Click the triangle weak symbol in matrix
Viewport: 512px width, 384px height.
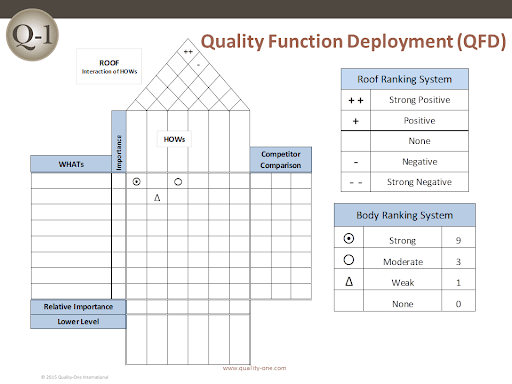coord(157,198)
